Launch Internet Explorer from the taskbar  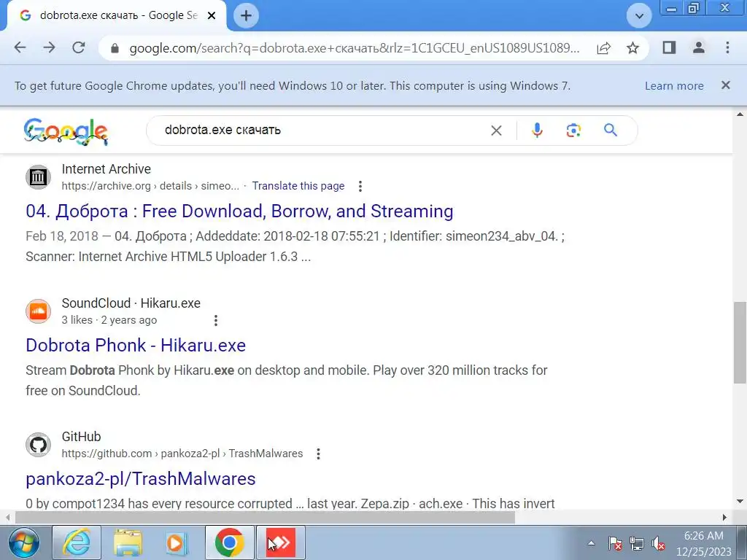77,542
